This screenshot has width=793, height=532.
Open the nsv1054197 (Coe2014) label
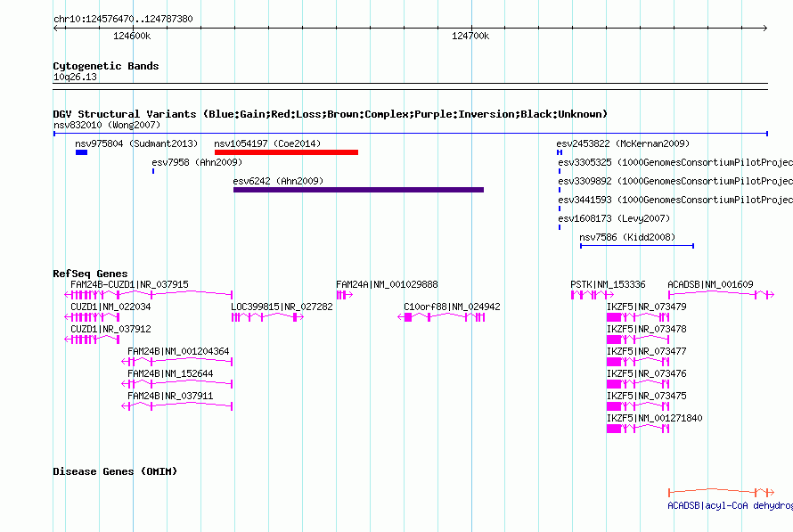(267, 143)
